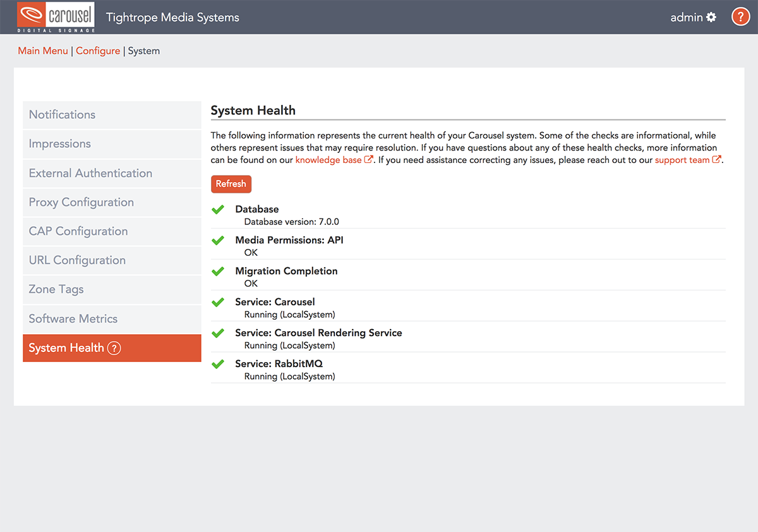This screenshot has height=532, width=758.
Task: Click the external-link icon after knowledge base
Action: coord(368,159)
